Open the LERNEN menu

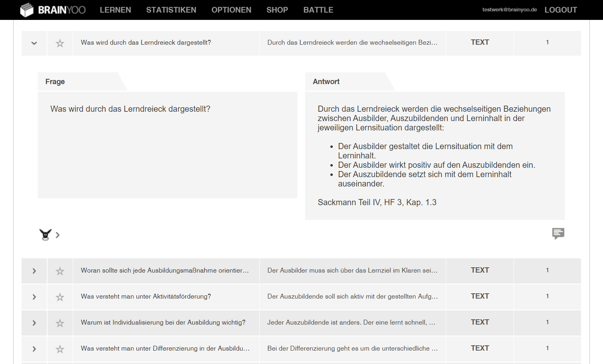point(115,10)
